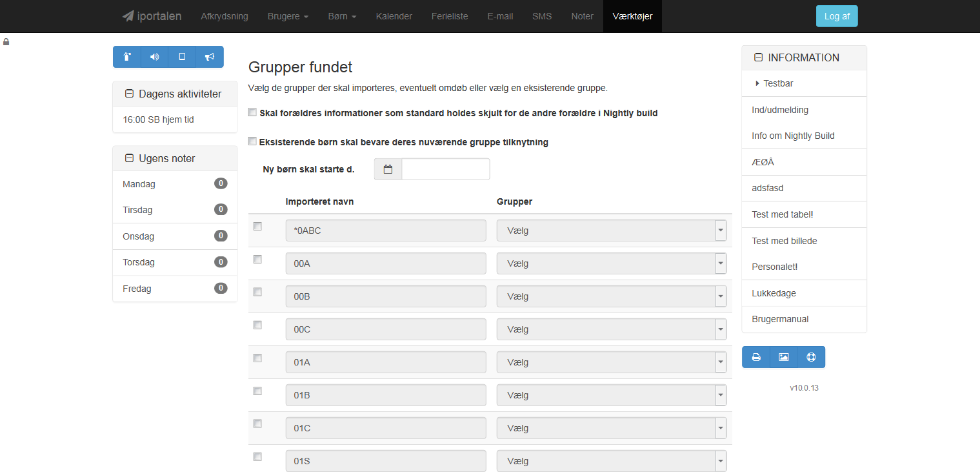980x472 pixels.
Task: Open the Ind/udmelding link
Action: pos(804,110)
